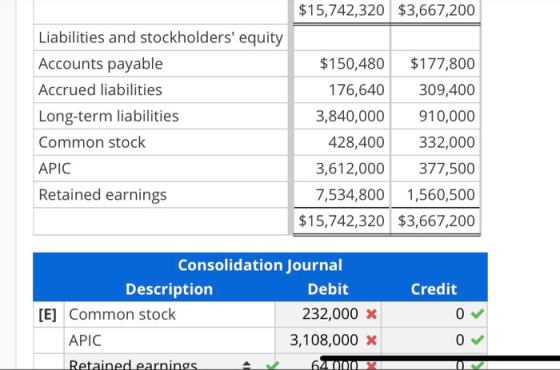
Task: Select the 3,840,000 long-term liabilities value
Action: (x=350, y=116)
